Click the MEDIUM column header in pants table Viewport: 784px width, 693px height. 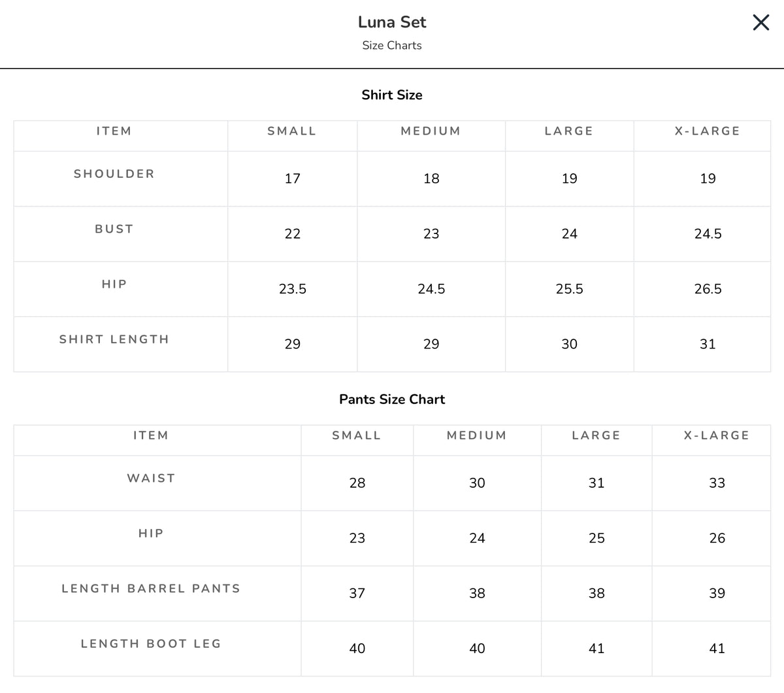click(477, 435)
